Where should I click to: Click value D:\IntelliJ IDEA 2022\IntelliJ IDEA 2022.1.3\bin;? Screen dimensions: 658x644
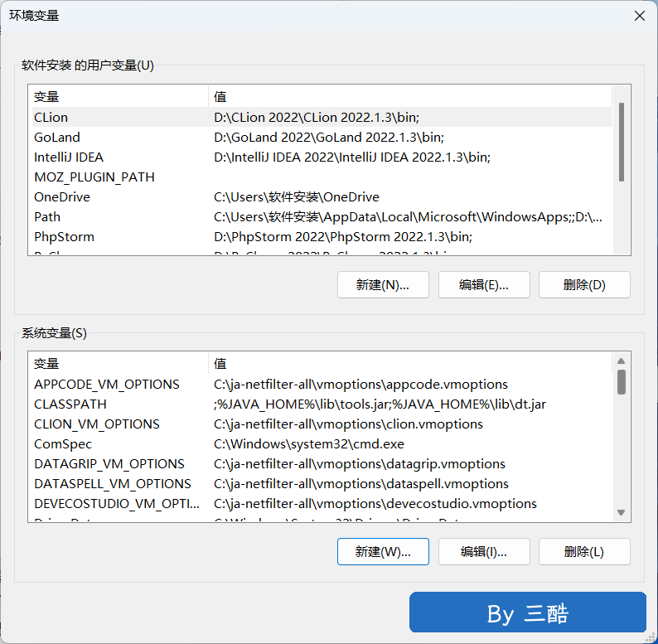(352, 157)
